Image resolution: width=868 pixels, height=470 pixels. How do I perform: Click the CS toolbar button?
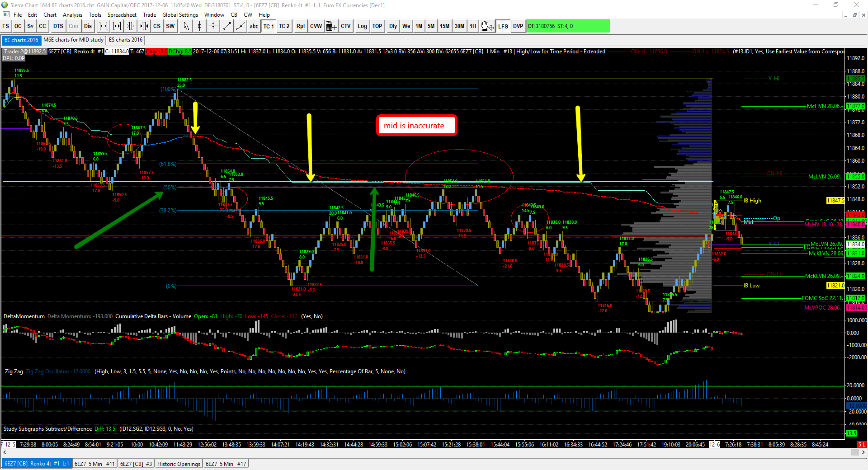click(x=157, y=26)
